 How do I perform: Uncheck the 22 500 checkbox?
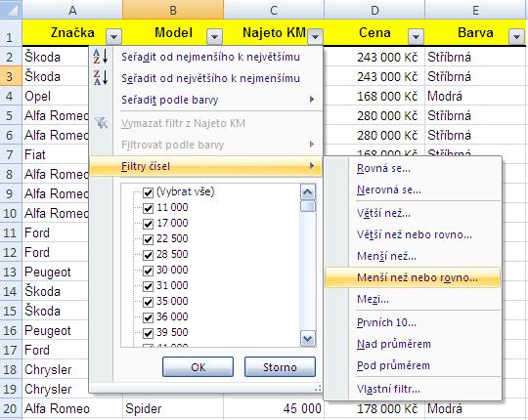pyautogui.click(x=148, y=239)
